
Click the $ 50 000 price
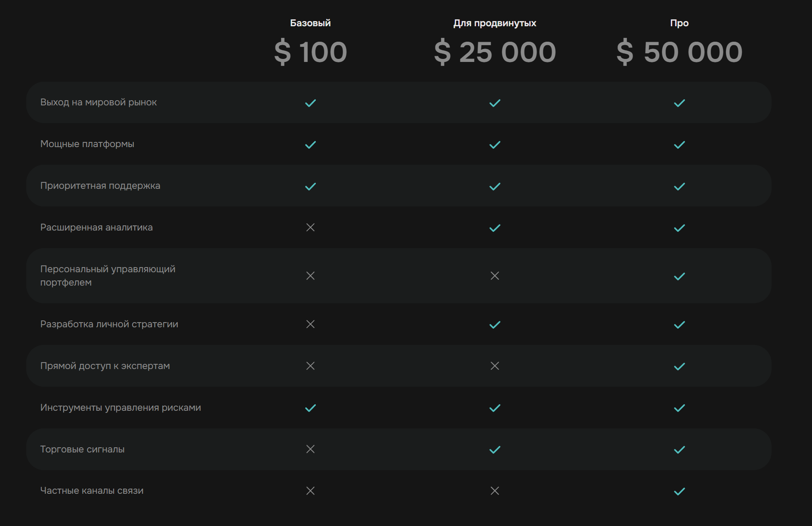point(679,52)
